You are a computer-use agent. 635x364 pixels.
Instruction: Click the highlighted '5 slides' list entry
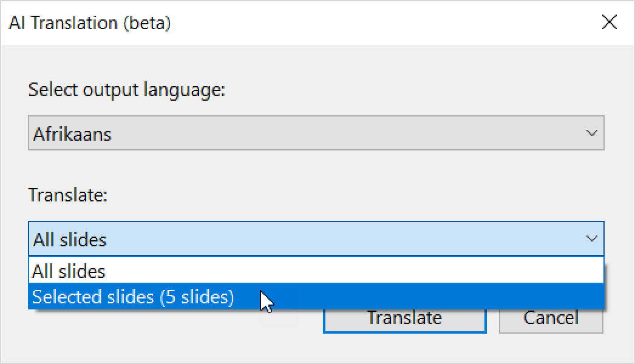(133, 297)
